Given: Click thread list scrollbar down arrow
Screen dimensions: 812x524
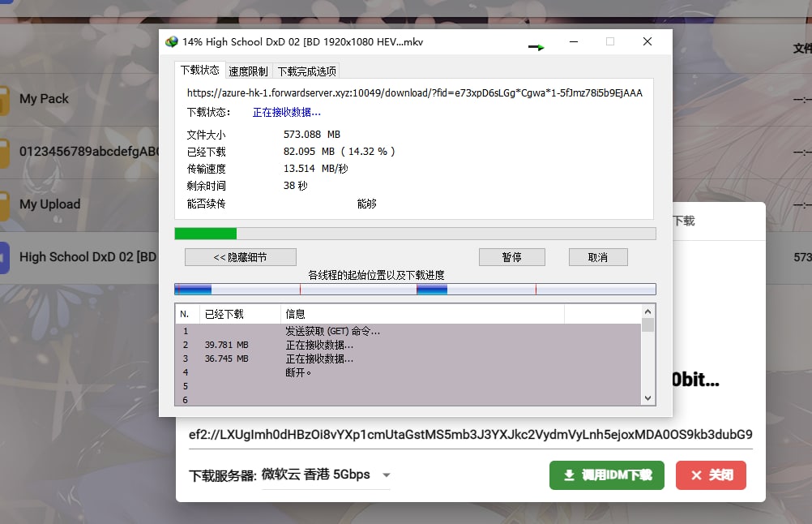Looking at the screenshot, I should tap(647, 398).
